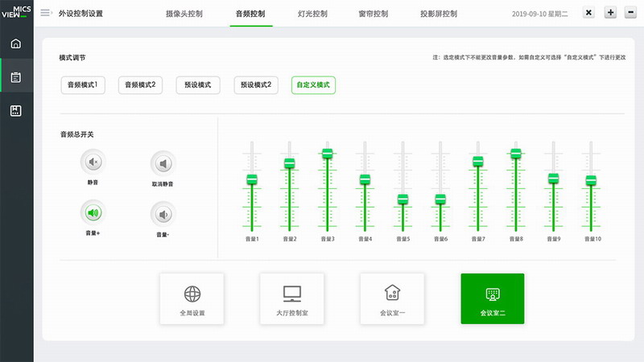Open the 摄像头控制 tab
644x362 pixels.
pyautogui.click(x=184, y=14)
